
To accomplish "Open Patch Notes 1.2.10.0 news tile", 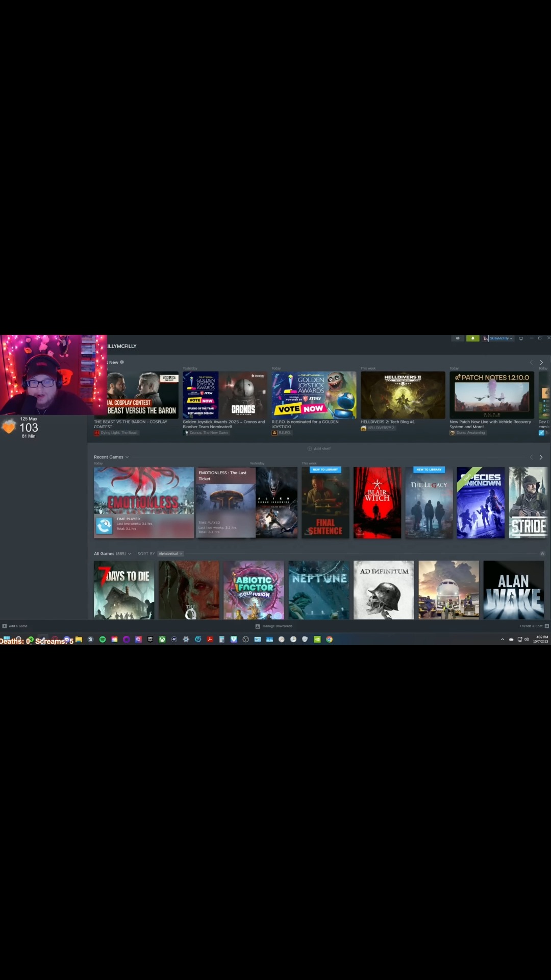I will click(492, 395).
